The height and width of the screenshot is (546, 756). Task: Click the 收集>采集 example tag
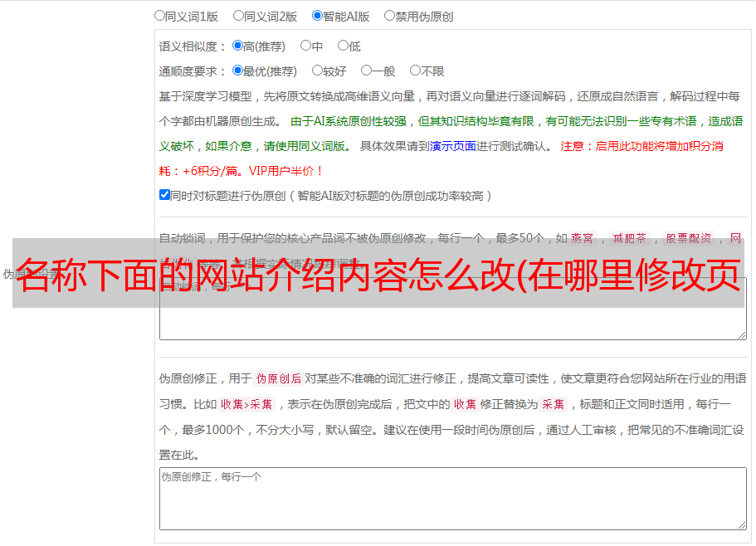point(246,404)
